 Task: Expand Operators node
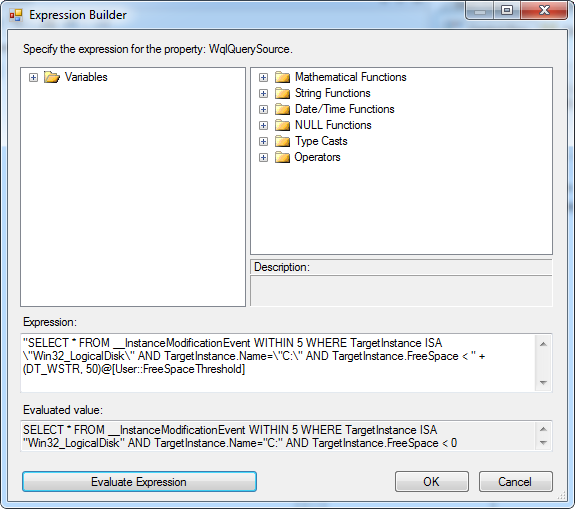[263, 157]
